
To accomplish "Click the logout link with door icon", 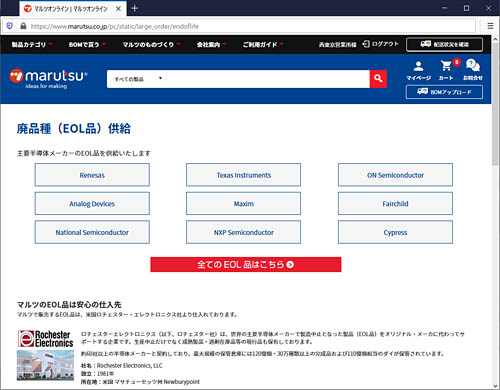I will pos(380,44).
